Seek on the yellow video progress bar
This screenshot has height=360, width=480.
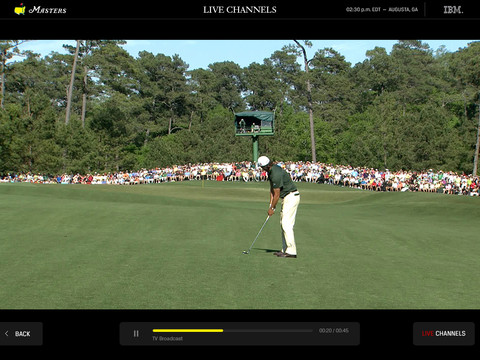(x=232, y=331)
